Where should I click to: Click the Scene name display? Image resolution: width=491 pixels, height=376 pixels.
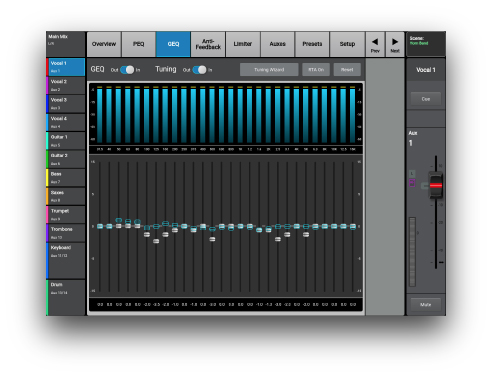tap(426, 44)
